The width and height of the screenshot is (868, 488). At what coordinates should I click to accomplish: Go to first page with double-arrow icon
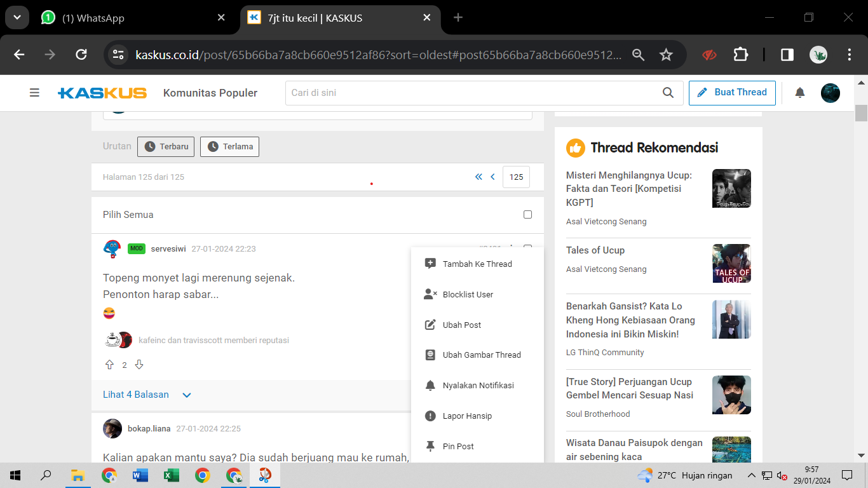[478, 177]
